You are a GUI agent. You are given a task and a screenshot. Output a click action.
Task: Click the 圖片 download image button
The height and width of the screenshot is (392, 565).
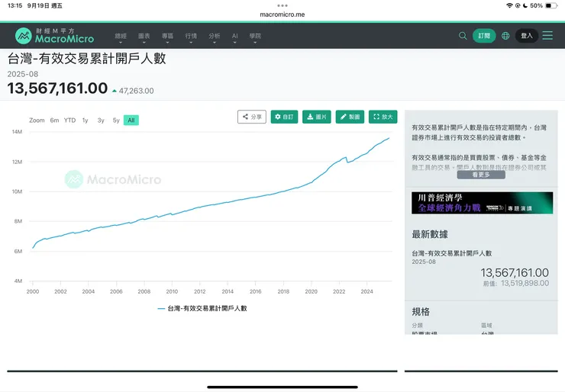(317, 117)
